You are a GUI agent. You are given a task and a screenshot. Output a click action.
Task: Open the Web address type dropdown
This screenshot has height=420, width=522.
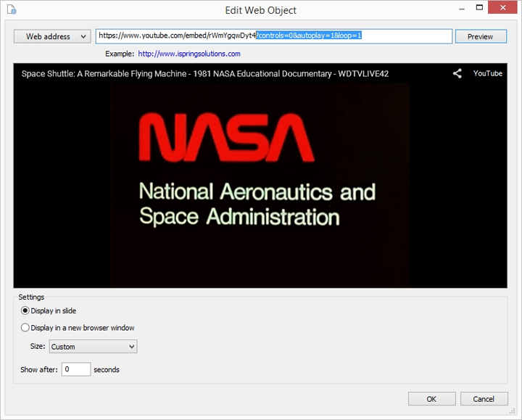tap(52, 36)
